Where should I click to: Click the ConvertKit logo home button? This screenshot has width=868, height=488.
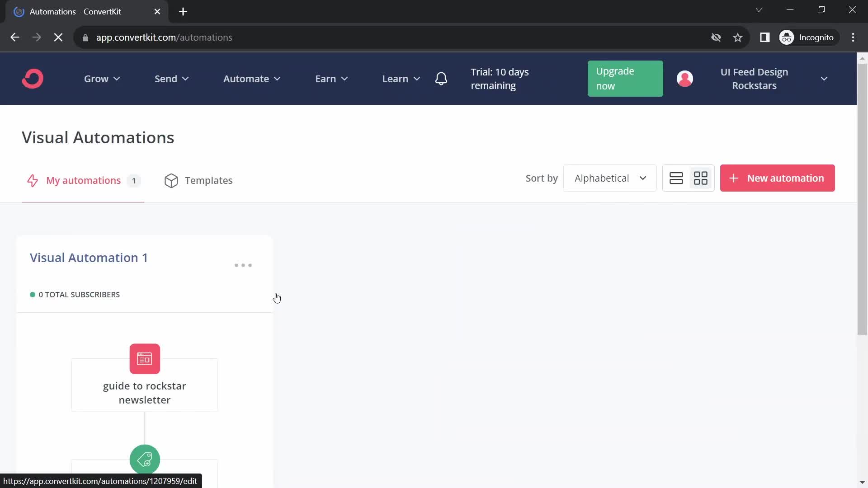(33, 78)
